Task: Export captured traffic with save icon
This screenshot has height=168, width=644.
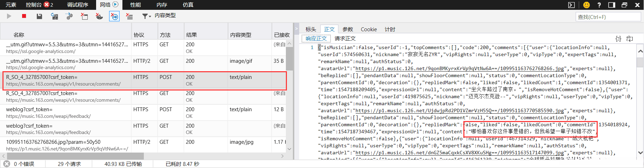Action: pos(39,16)
